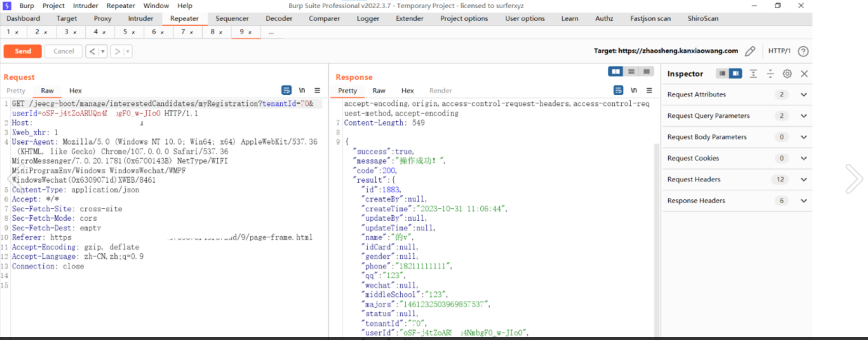The image size is (868, 340).
Task: Click the "Content-Length: 549" response line
Action: point(384,123)
